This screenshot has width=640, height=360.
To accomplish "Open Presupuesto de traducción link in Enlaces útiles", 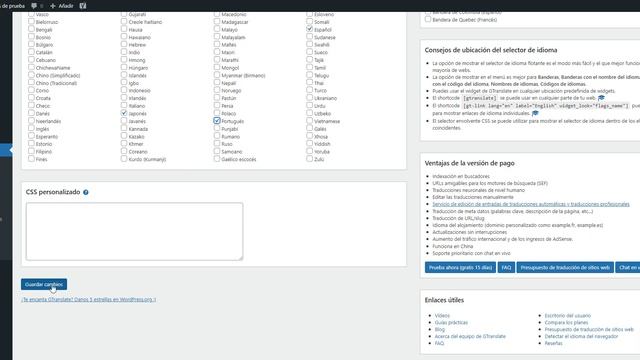I will tap(589, 329).
